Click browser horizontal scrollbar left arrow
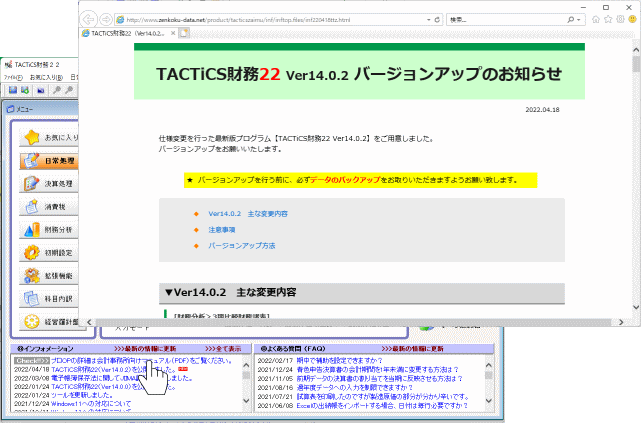Screen dimensions: 641x423 (x=89, y=322)
